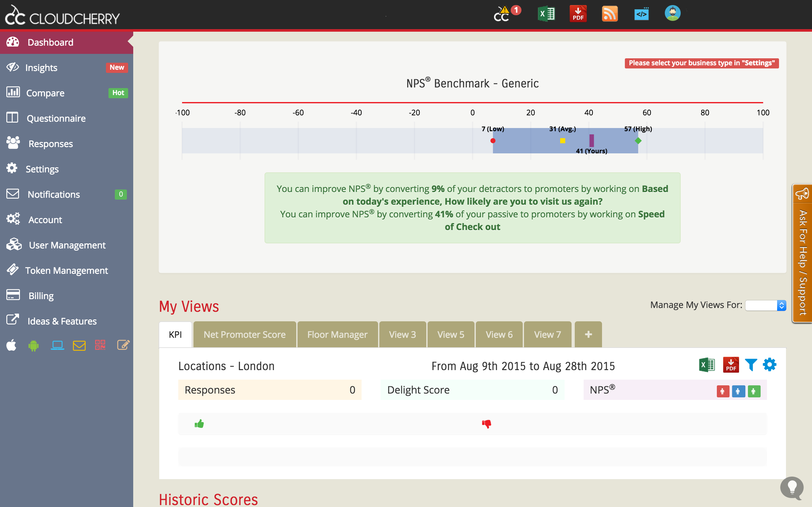Toggle the green promoters NPS button
Viewport: 812px width, 507px height.
pyautogui.click(x=754, y=391)
